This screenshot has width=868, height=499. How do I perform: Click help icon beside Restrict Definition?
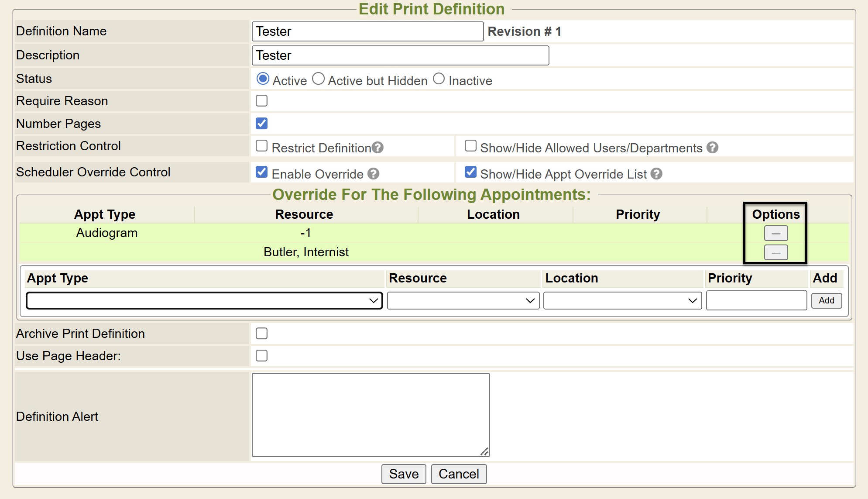378,148
